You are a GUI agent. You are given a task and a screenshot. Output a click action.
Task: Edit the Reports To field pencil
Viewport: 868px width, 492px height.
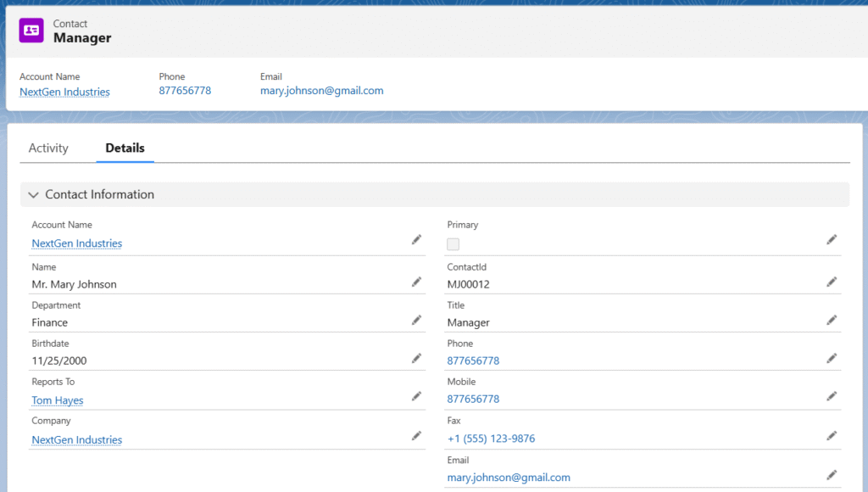coord(416,396)
